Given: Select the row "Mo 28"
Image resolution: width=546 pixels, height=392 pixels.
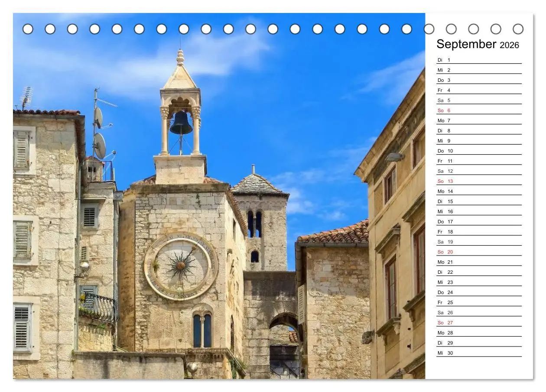Looking at the screenshot, I should click(479, 333).
